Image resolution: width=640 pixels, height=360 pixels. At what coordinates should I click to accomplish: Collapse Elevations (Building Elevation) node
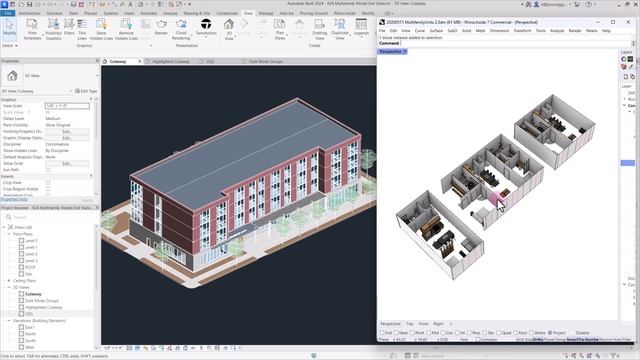click(9, 320)
